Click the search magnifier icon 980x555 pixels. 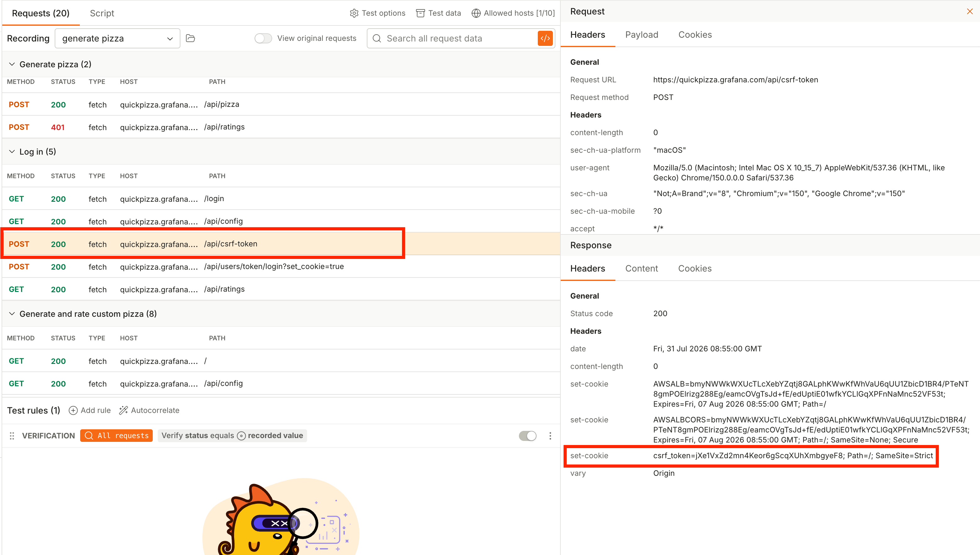377,38
